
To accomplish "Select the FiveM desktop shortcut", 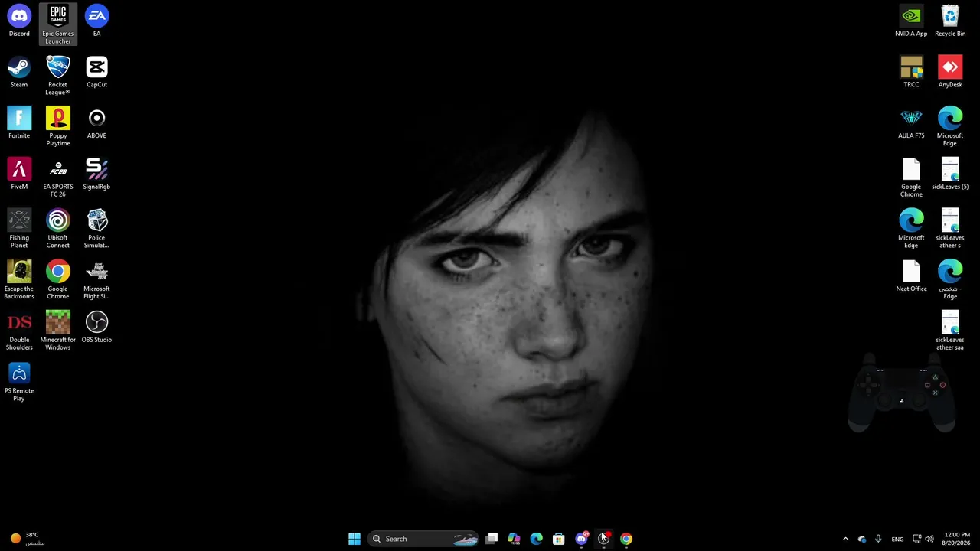I will pyautogui.click(x=19, y=174).
